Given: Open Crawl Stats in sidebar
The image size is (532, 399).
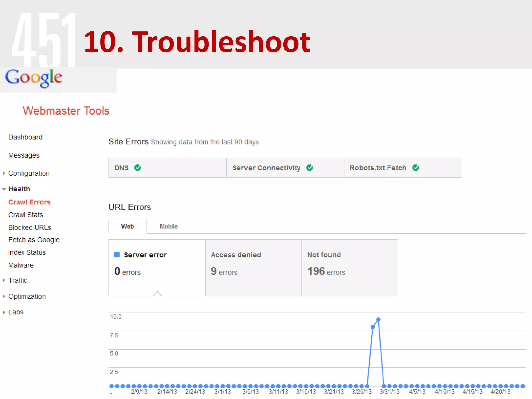Looking at the screenshot, I should click(x=25, y=215).
